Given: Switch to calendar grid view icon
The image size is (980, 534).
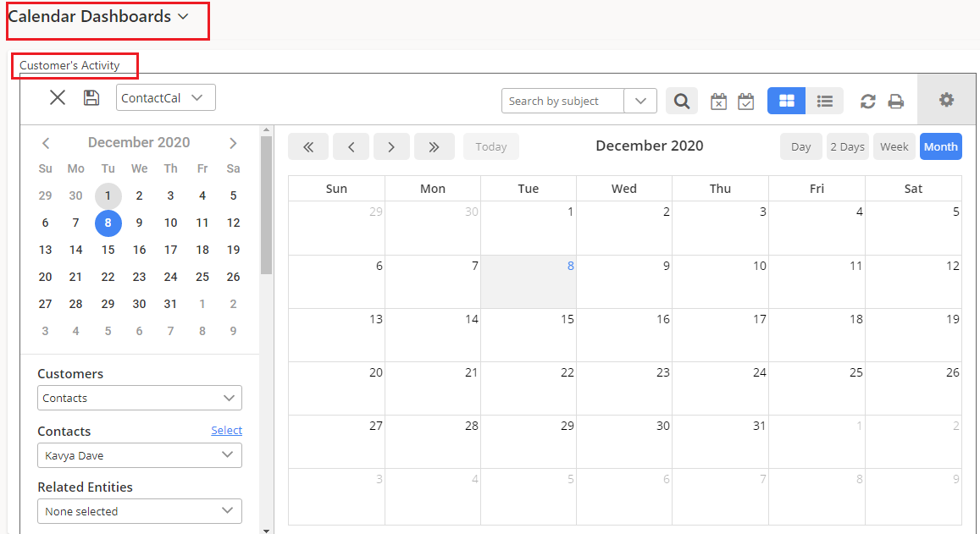Looking at the screenshot, I should (x=786, y=101).
